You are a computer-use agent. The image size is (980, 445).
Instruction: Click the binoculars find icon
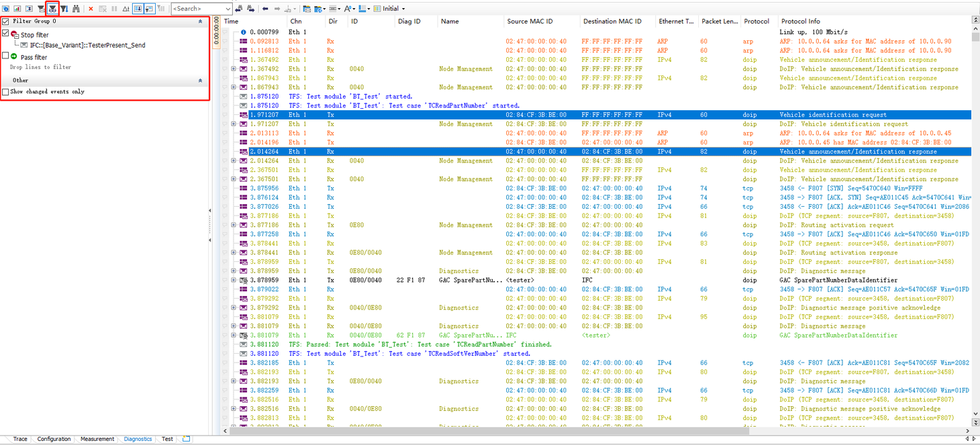tap(76, 8)
